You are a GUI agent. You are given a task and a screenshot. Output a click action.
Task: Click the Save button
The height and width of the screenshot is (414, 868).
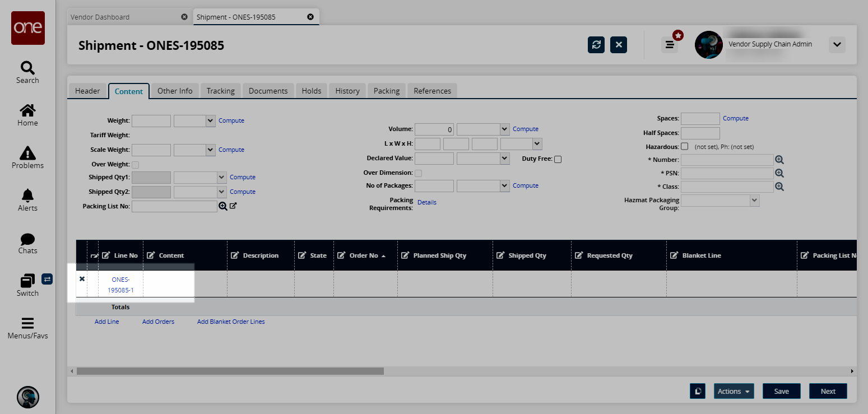coord(781,391)
